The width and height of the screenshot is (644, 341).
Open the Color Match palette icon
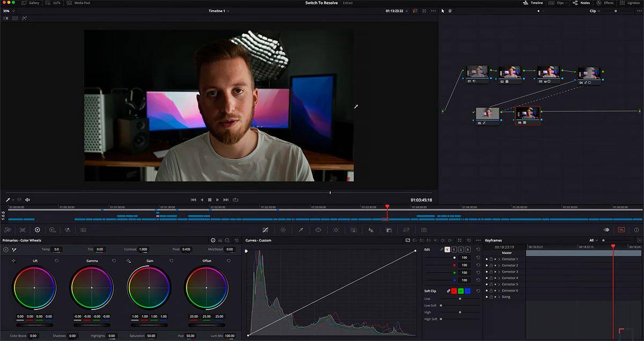[x=22, y=229]
